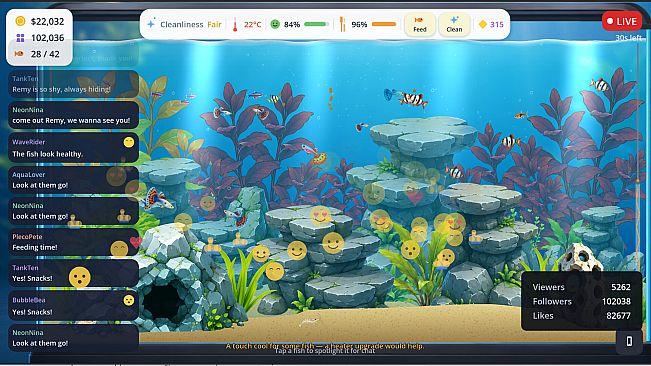
Task: Click the Followers 102038 stat
Action: click(581, 301)
